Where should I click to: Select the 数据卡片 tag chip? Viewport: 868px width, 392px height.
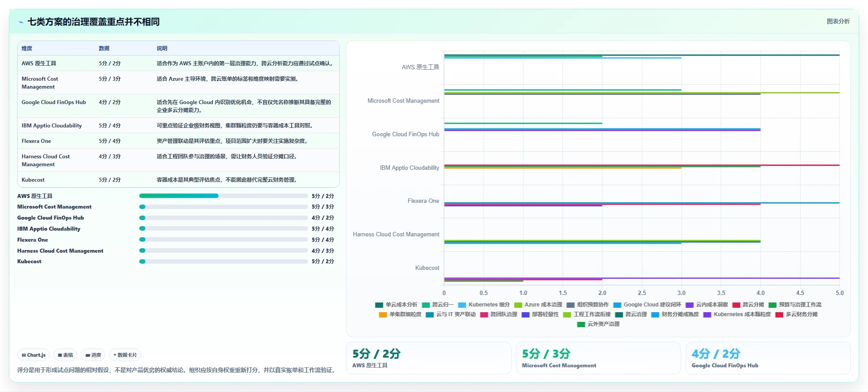[x=125, y=355]
